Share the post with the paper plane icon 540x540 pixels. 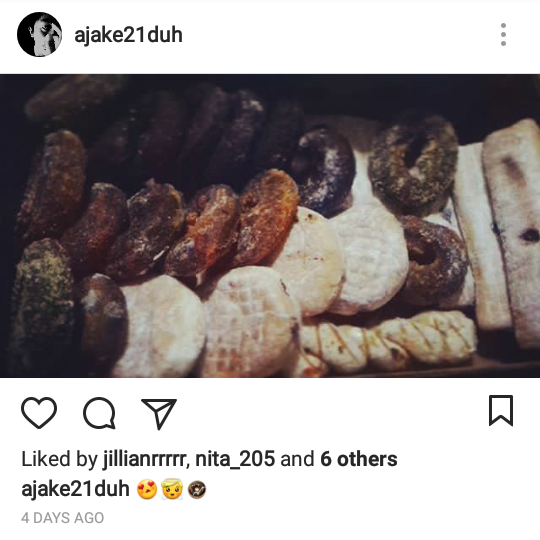[159, 414]
